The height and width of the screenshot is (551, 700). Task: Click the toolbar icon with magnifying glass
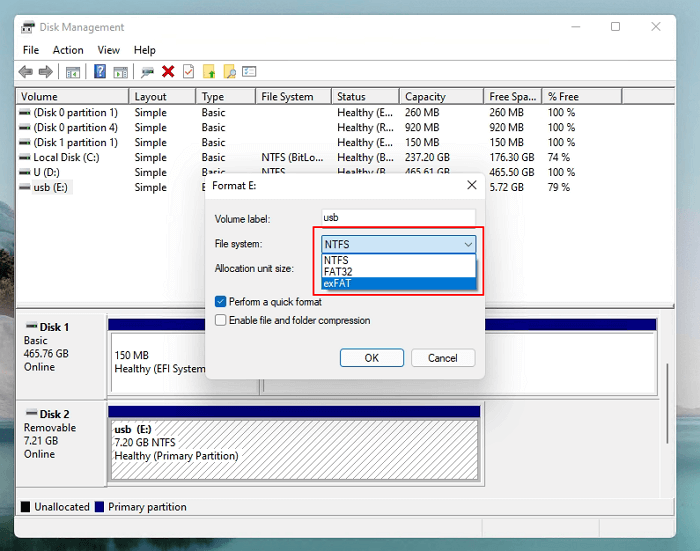click(x=229, y=72)
